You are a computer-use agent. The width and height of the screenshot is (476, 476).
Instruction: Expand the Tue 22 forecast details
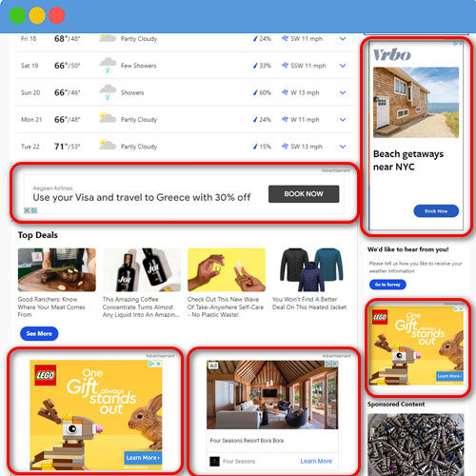pyautogui.click(x=343, y=147)
